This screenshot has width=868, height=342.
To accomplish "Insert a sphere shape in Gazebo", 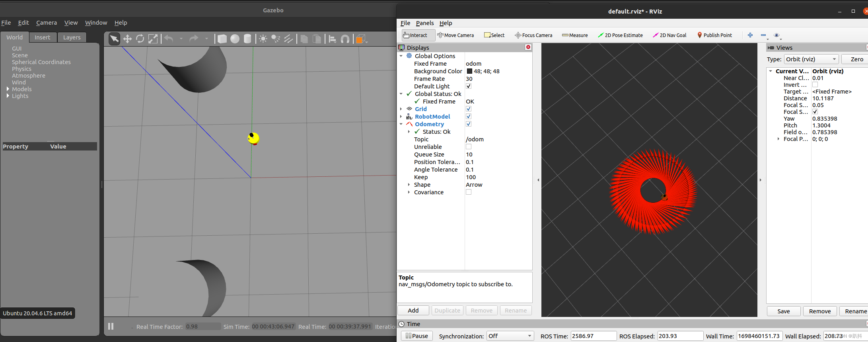I will click(235, 39).
